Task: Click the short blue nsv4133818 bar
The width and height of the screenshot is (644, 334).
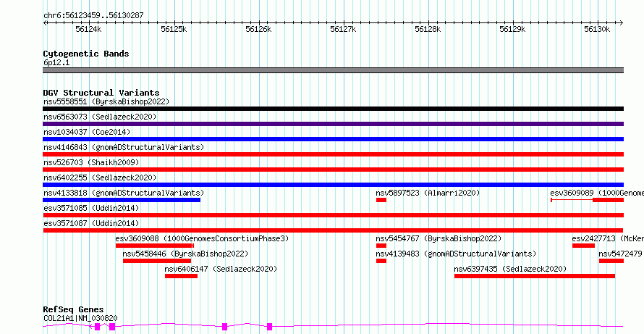Action: [122, 200]
